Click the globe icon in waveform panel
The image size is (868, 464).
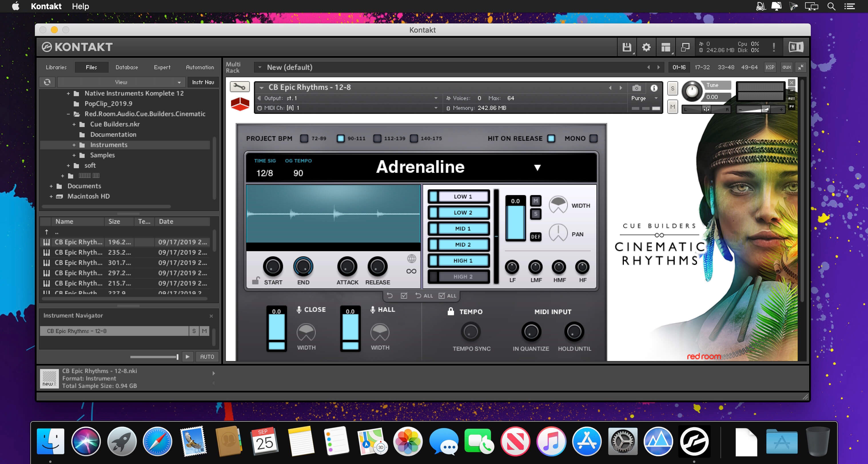pos(411,259)
